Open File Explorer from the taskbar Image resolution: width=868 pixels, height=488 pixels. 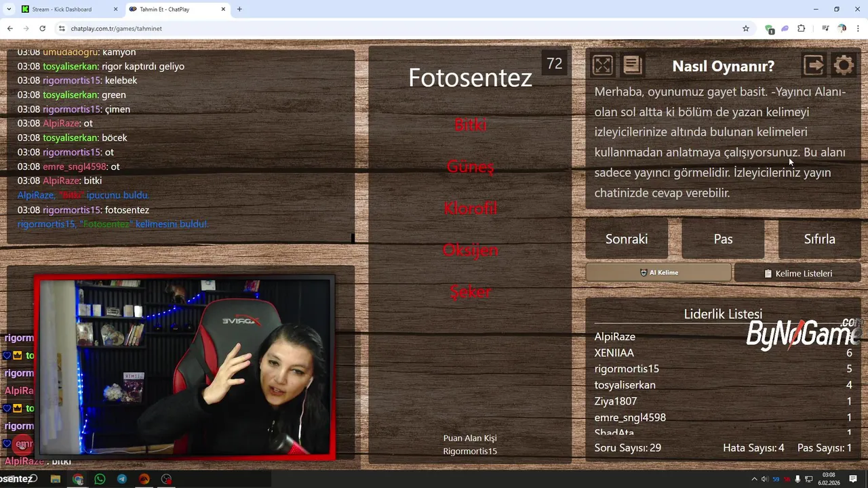coord(56,479)
